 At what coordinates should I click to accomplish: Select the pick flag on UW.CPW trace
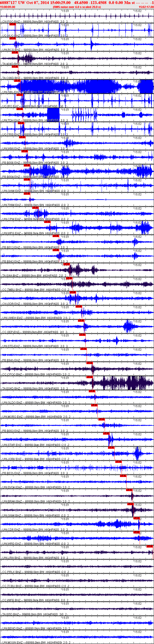(35, 207)
